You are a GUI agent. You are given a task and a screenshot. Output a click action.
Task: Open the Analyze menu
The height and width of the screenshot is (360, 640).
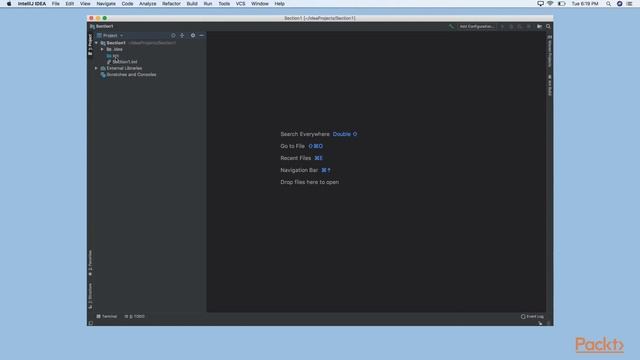point(148,4)
